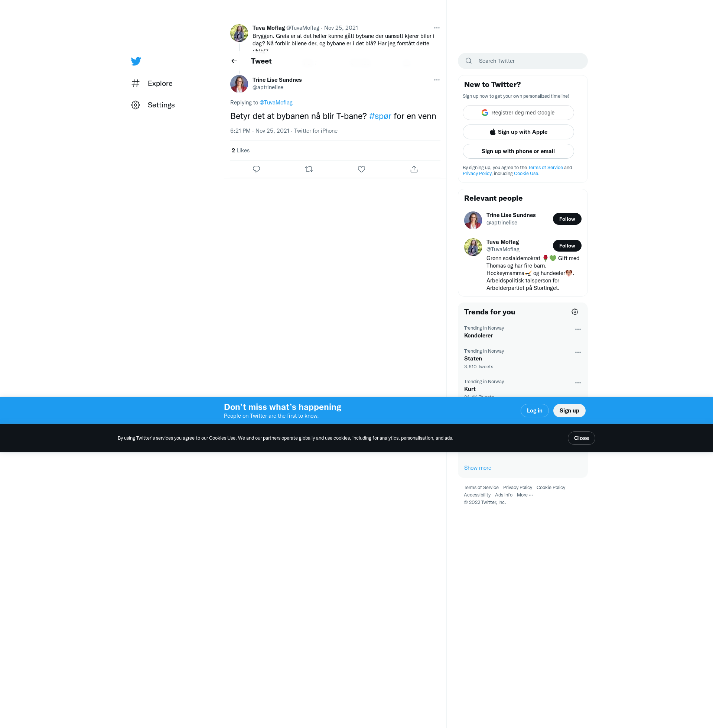
Task: Close the cookie notice banner
Action: [581, 438]
